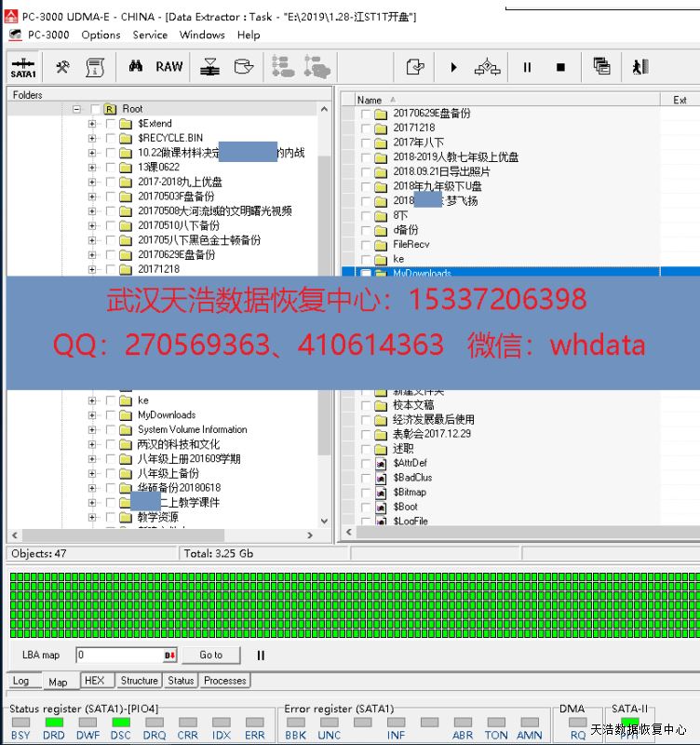Sort the file list by Name column header
Image resolution: width=700 pixels, height=745 pixels.
click(370, 100)
